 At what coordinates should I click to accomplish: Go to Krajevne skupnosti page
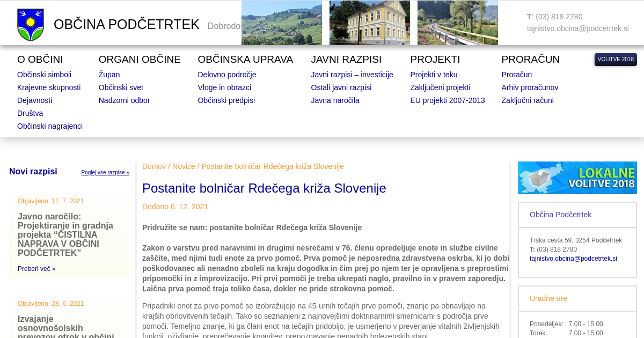click(x=49, y=87)
